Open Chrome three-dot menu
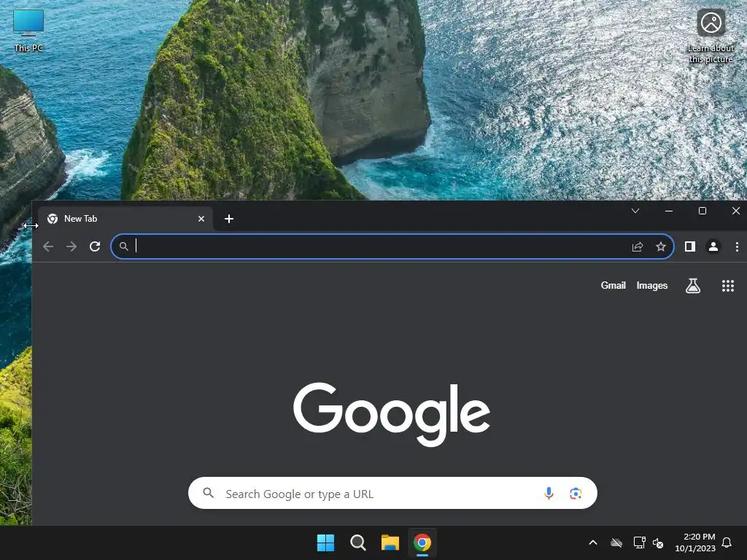 [x=737, y=246]
